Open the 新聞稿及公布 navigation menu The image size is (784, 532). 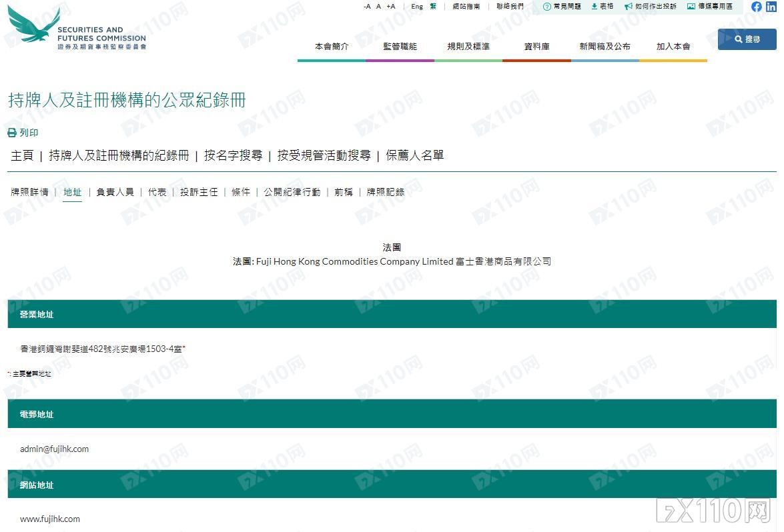(x=605, y=46)
